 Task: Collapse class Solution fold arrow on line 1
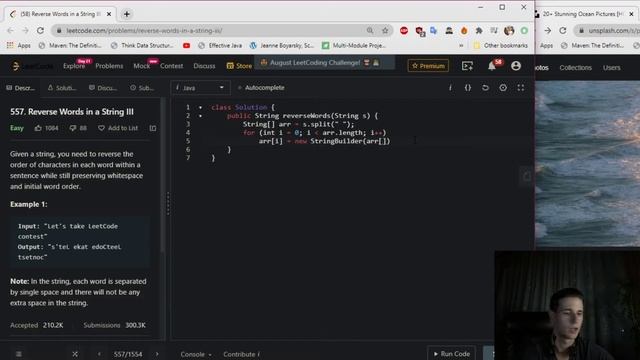tap(200, 107)
